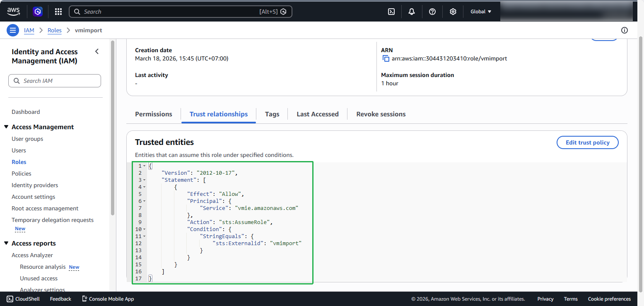The height and width of the screenshot is (306, 644).
Task: Click the Console Mobile App footer link
Action: click(x=108, y=299)
